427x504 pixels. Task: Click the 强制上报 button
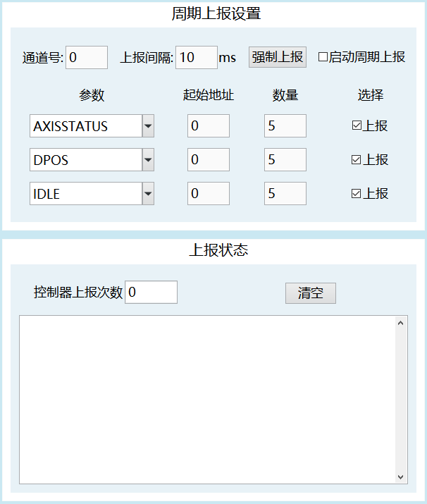click(278, 57)
